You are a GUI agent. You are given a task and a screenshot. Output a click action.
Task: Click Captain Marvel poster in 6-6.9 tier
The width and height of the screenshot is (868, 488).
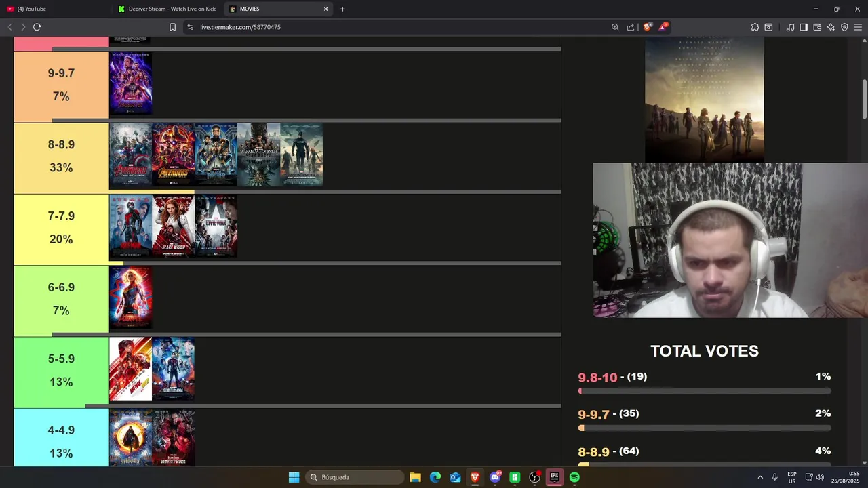[131, 298]
